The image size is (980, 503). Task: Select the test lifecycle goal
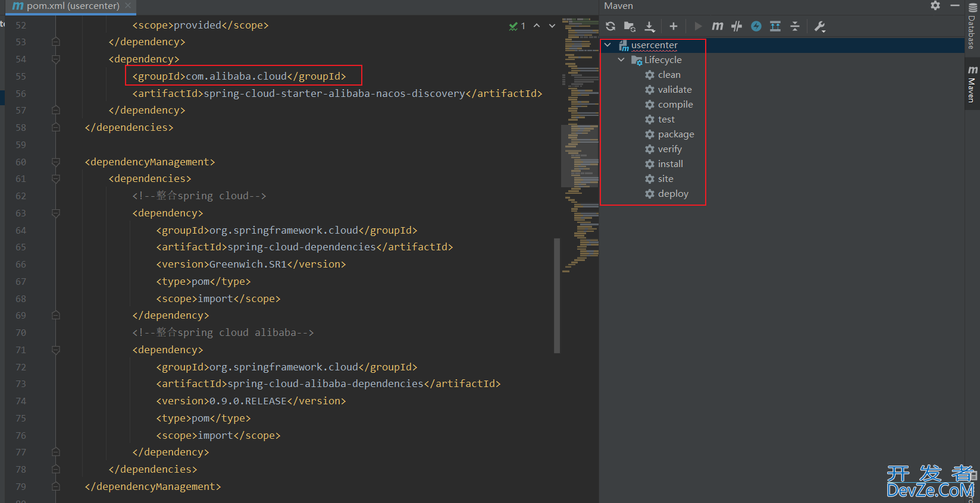coord(666,120)
